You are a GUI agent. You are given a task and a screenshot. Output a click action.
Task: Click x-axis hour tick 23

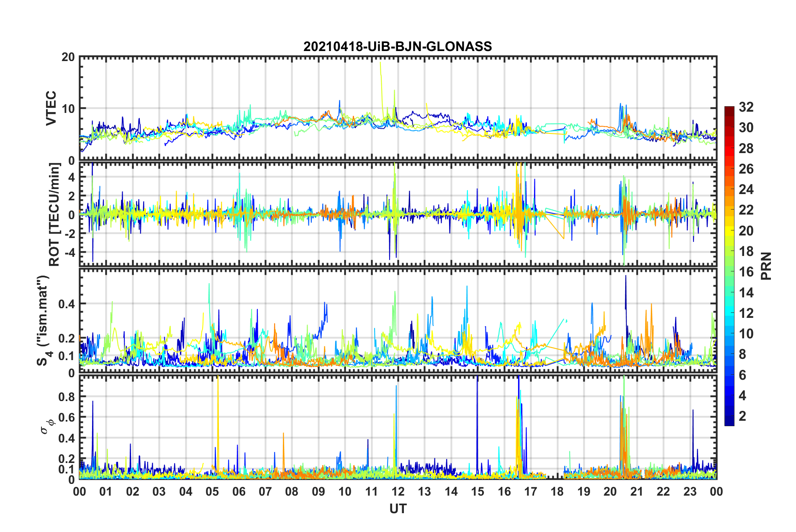tap(690, 491)
